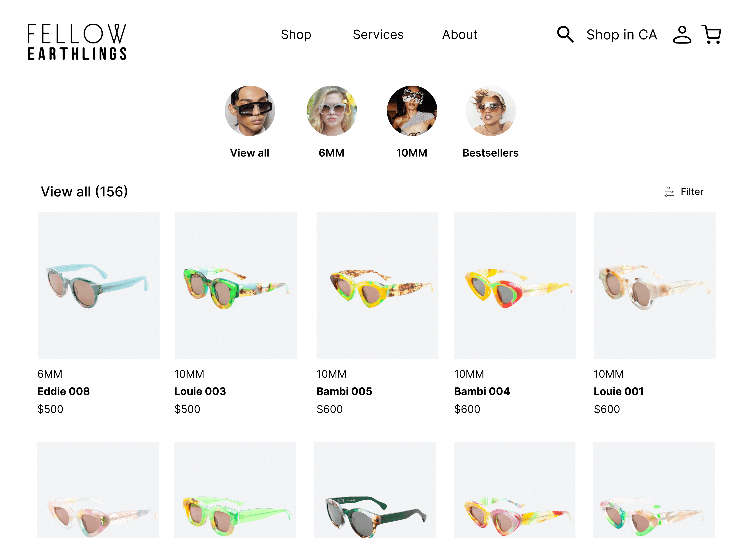
Task: Click the Bestsellers label text
Action: point(490,153)
